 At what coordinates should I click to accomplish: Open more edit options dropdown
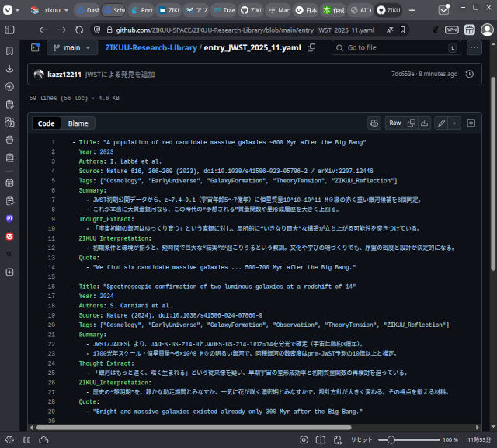click(454, 123)
